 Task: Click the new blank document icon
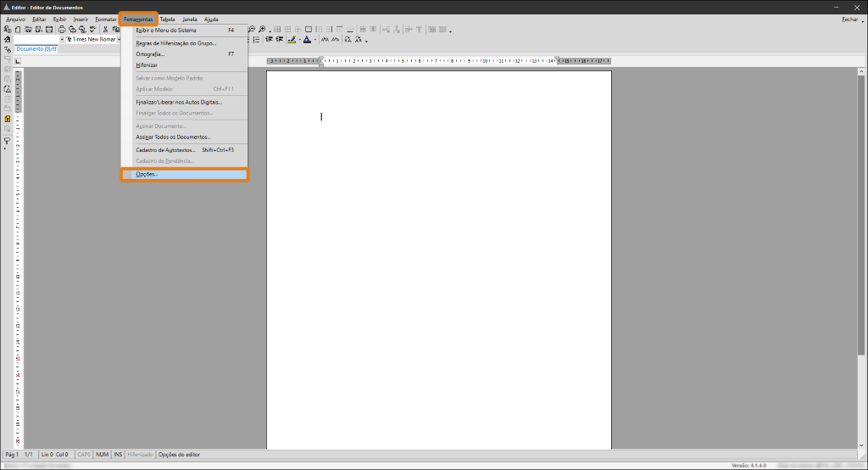18,30
